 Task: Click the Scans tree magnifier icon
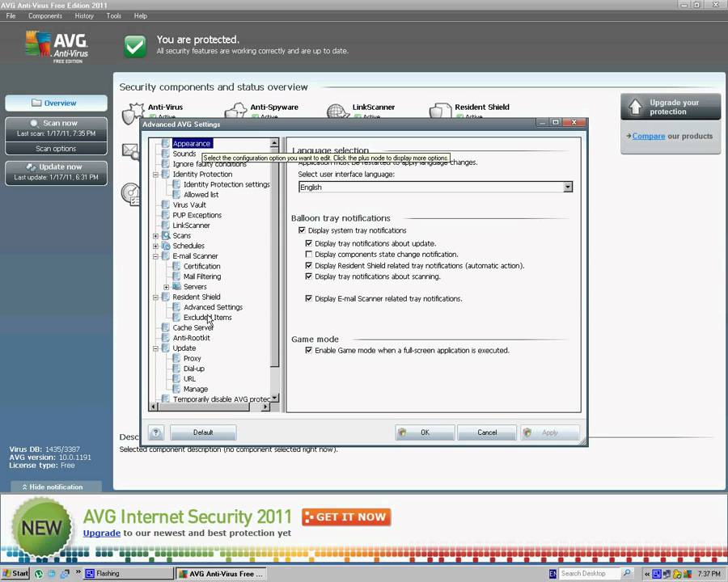pos(166,235)
